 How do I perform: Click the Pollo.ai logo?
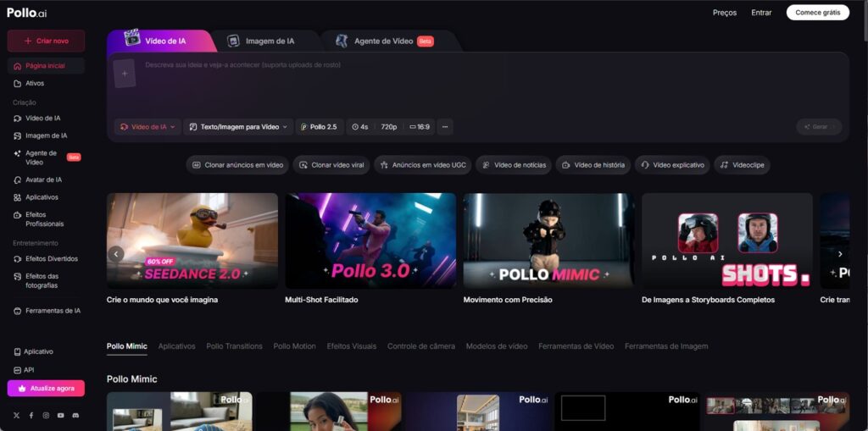26,13
